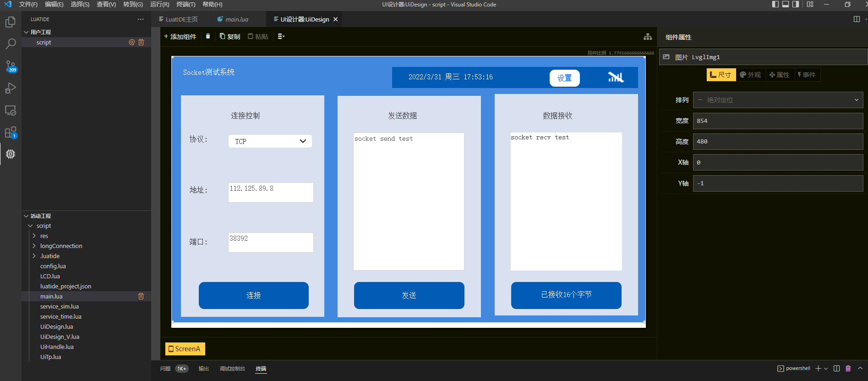Open the 帮助(H) menu

213,4
